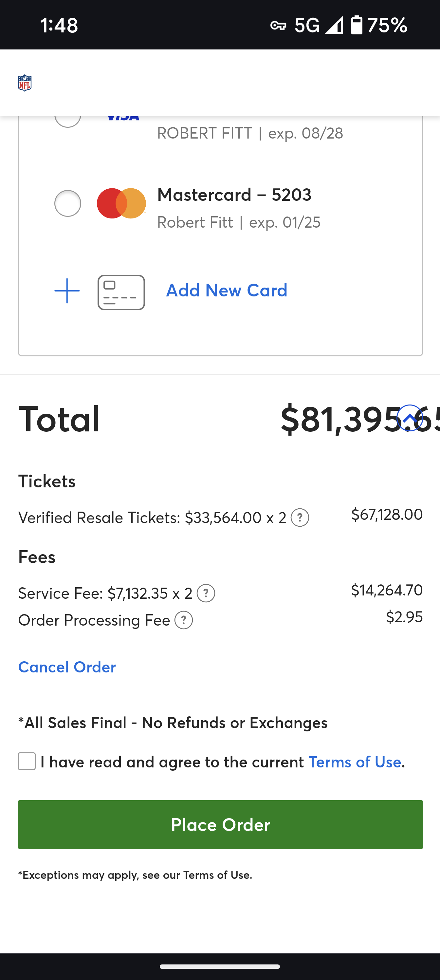Click the credit card outline icon
The width and height of the screenshot is (440, 980).
click(121, 292)
